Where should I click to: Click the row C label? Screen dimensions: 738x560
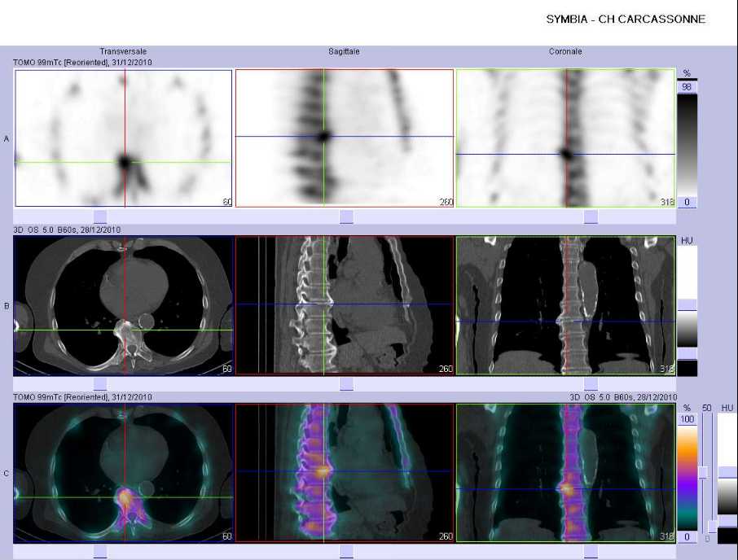7,474
